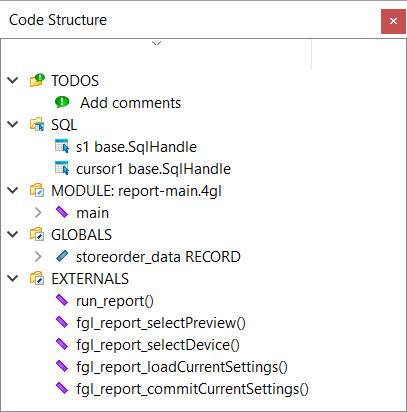Click the small chevron above the tree

click(x=156, y=43)
